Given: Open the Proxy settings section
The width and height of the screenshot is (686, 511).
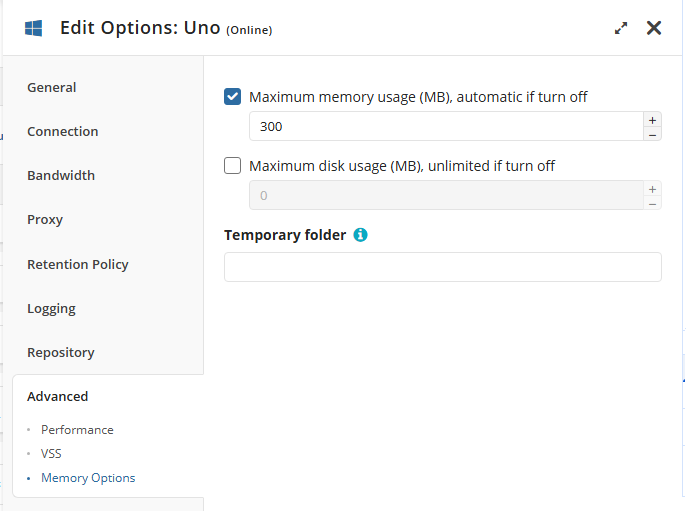Looking at the screenshot, I should point(45,219).
